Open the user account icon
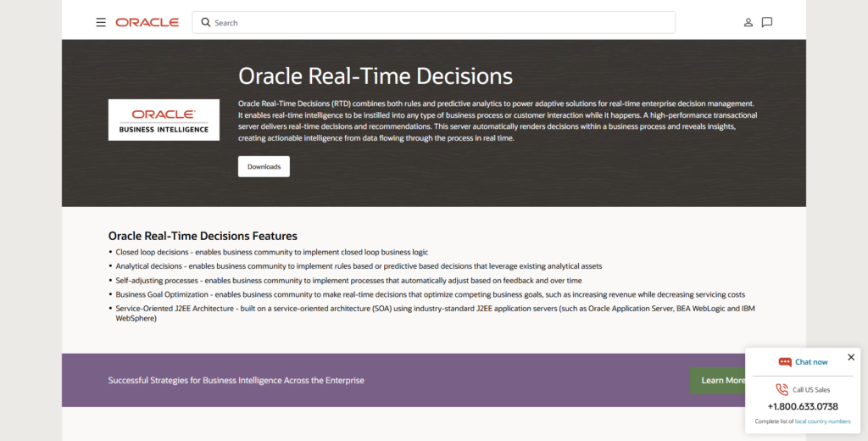This screenshot has height=441, width=868. click(748, 23)
